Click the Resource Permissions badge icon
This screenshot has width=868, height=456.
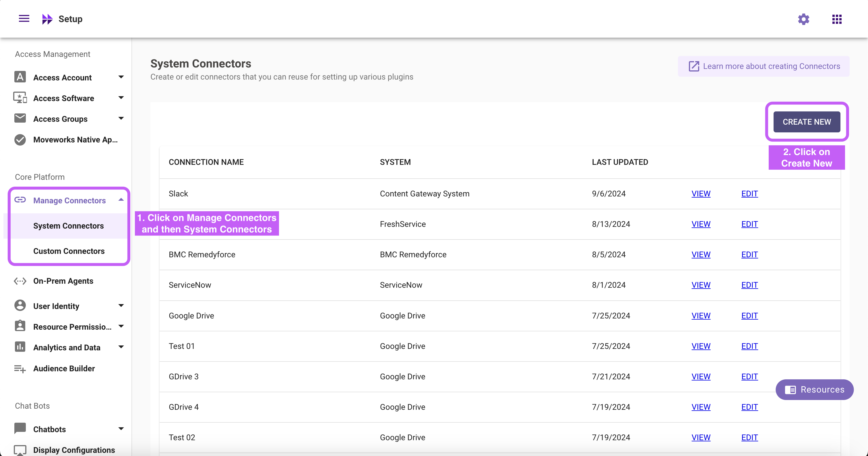(x=20, y=326)
